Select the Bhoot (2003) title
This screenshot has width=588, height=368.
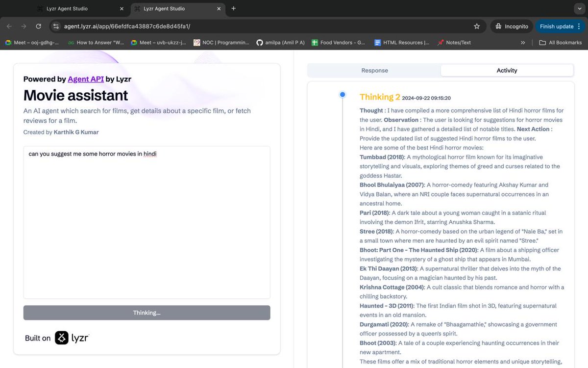(x=378, y=343)
